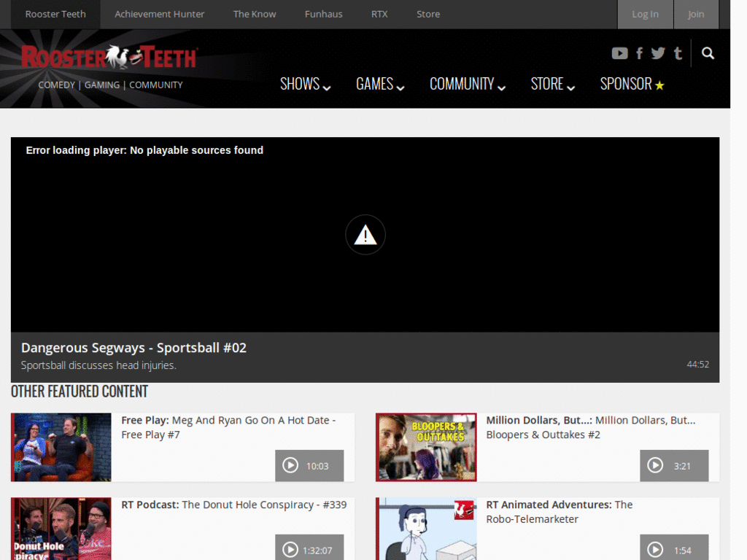Expand the Store dropdown in main nav
Screen dimensions: 747x560
point(553,84)
